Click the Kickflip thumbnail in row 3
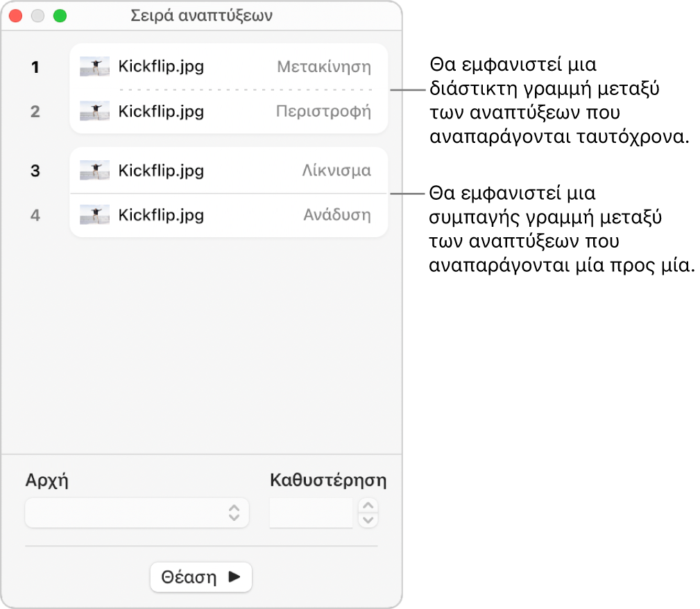The image size is (700, 609). 94,170
